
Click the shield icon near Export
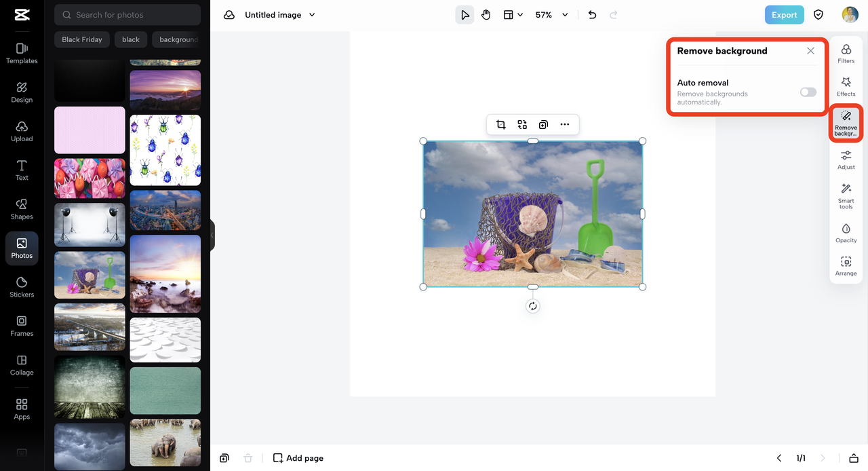818,15
